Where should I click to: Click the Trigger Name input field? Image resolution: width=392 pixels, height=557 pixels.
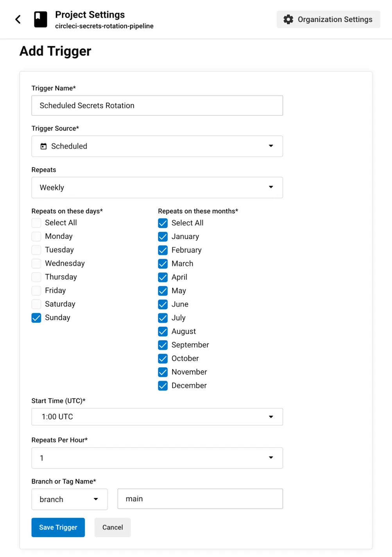click(157, 106)
